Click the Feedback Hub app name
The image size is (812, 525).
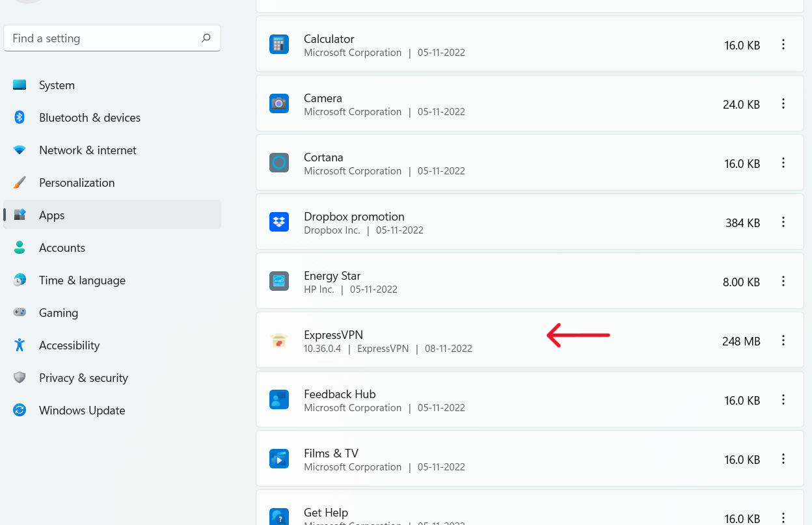tap(340, 394)
